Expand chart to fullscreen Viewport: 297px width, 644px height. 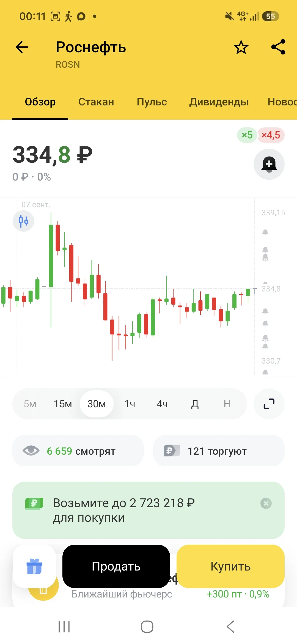269,404
